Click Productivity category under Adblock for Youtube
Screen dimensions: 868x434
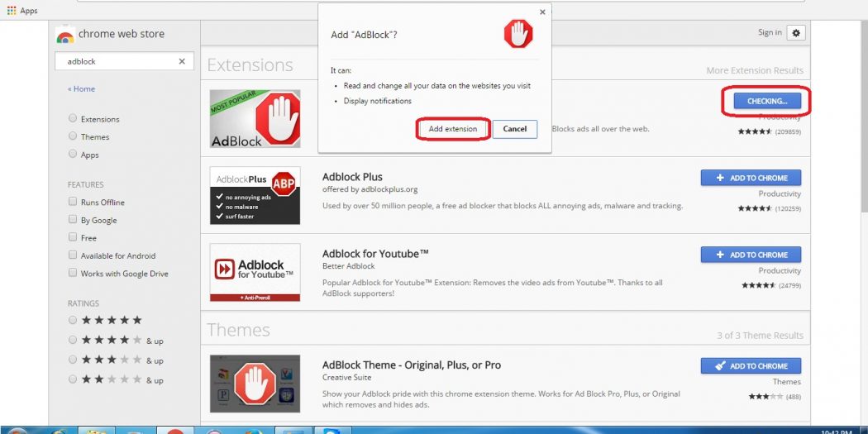click(780, 270)
